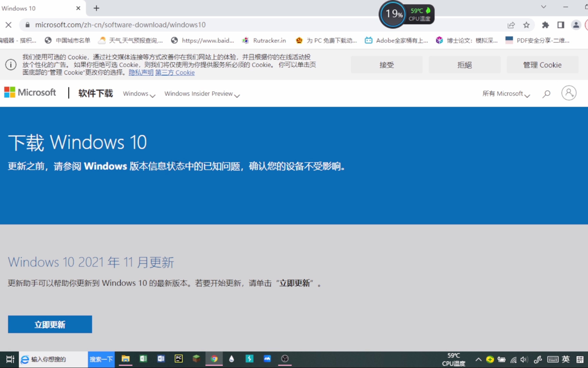Toggle the browser side panel icon

tap(561, 25)
